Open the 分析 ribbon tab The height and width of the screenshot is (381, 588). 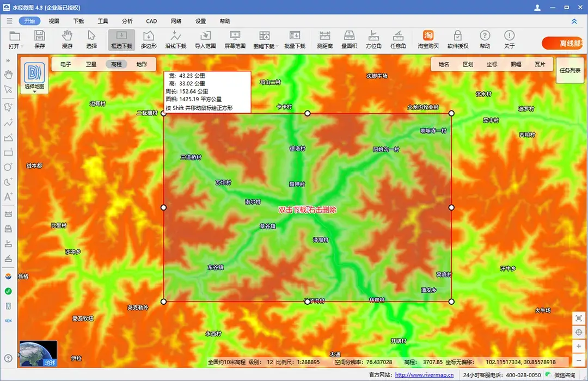127,21
